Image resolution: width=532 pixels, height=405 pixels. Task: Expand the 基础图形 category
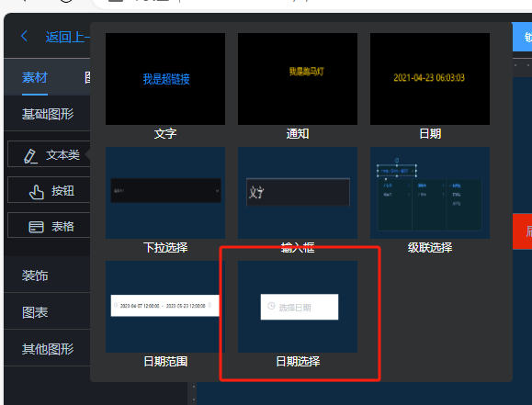48,114
